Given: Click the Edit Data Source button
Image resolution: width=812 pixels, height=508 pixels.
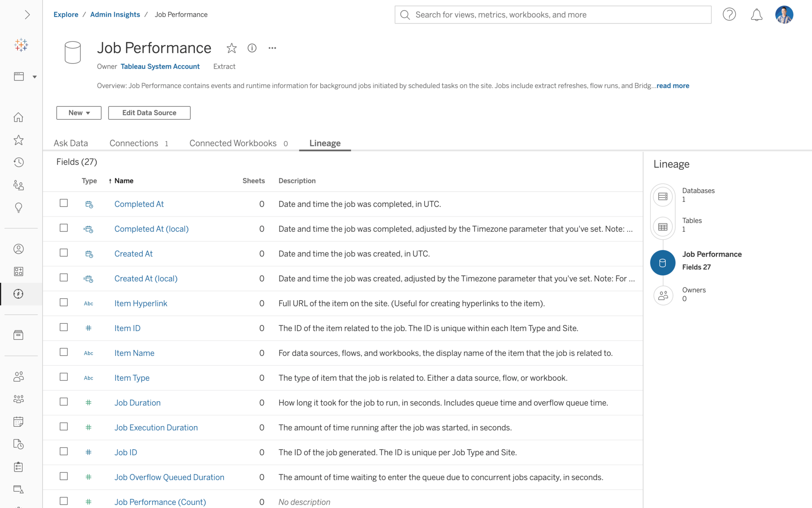Looking at the screenshot, I should [149, 112].
